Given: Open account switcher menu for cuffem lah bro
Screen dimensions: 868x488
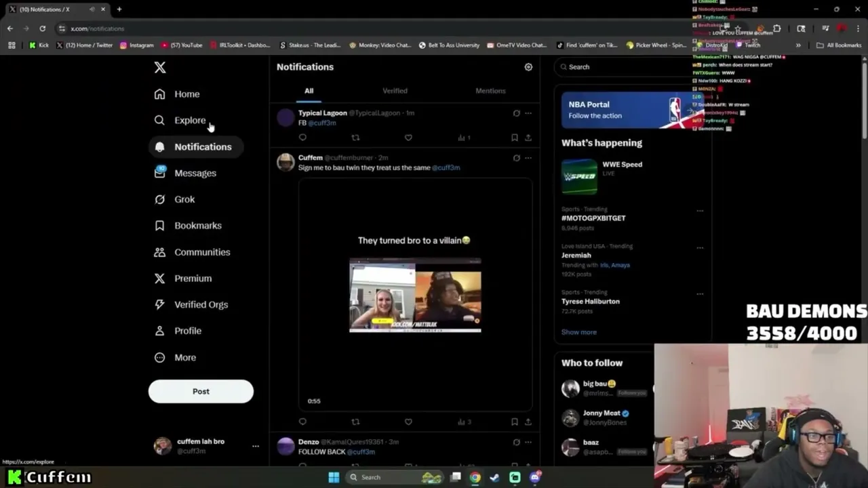Looking at the screenshot, I should click(255, 446).
